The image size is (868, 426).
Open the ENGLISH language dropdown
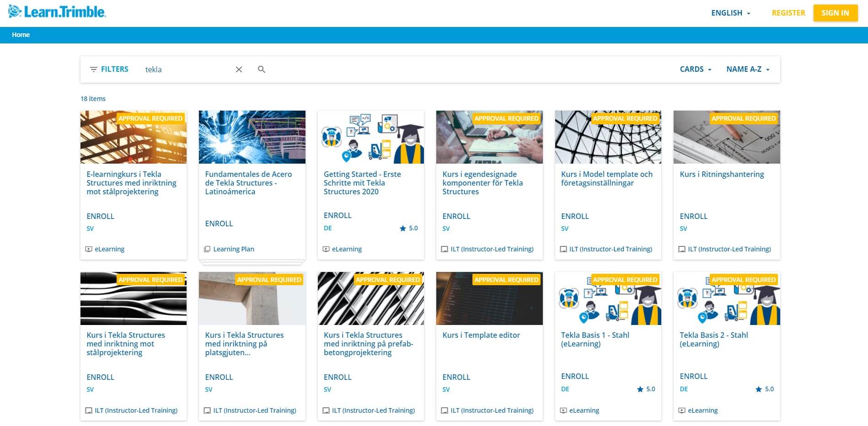731,13
